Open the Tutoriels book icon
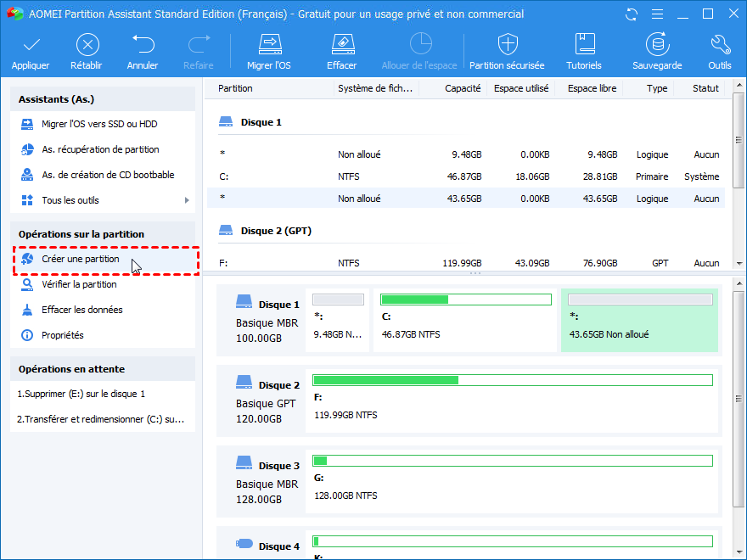The height and width of the screenshot is (560, 747). pos(584,45)
